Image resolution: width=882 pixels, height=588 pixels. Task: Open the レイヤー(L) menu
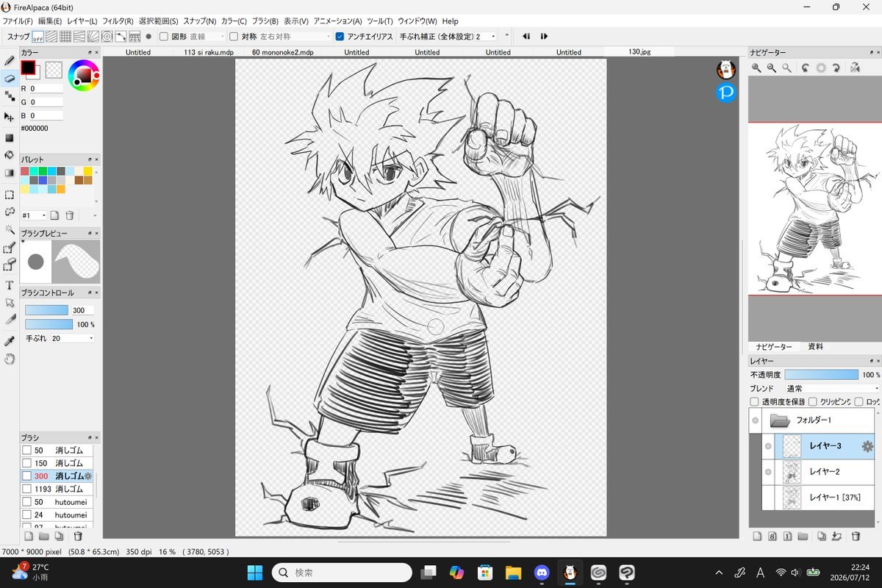[x=82, y=21]
